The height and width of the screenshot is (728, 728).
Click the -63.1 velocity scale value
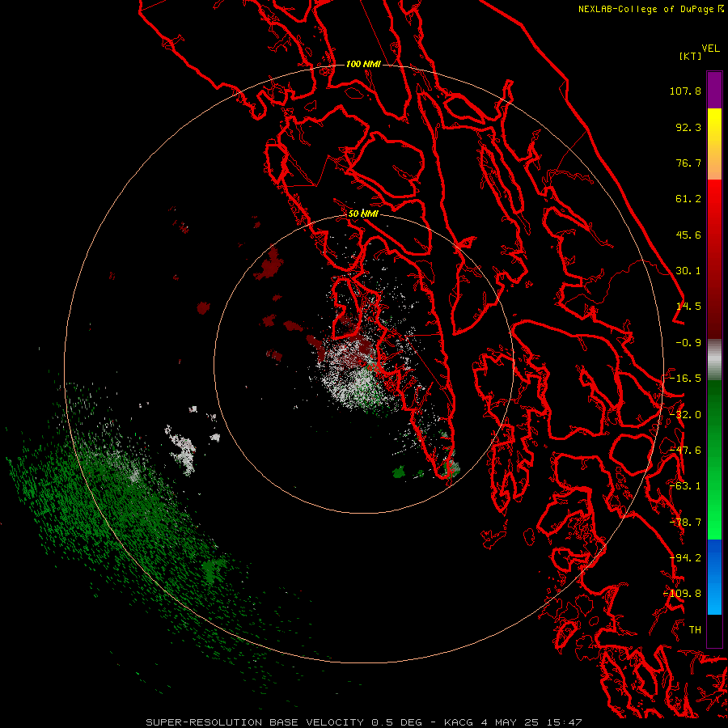pyautogui.click(x=685, y=486)
